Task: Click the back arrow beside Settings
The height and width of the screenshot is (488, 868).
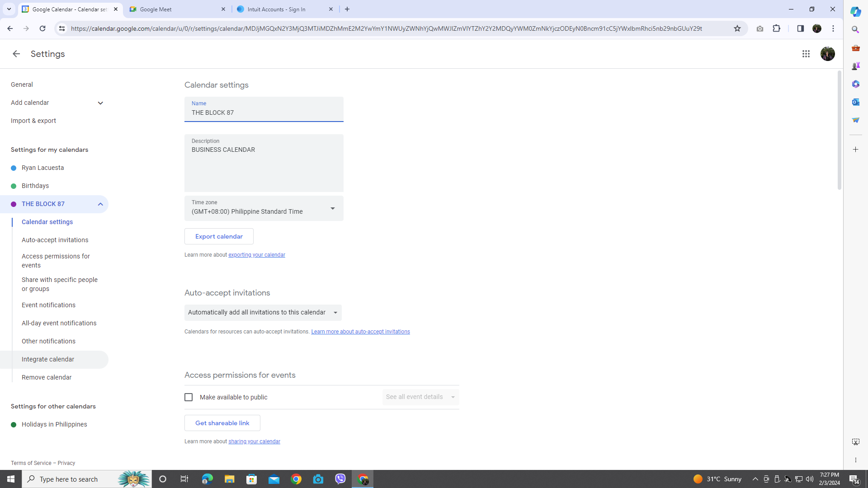Action: click(x=16, y=54)
